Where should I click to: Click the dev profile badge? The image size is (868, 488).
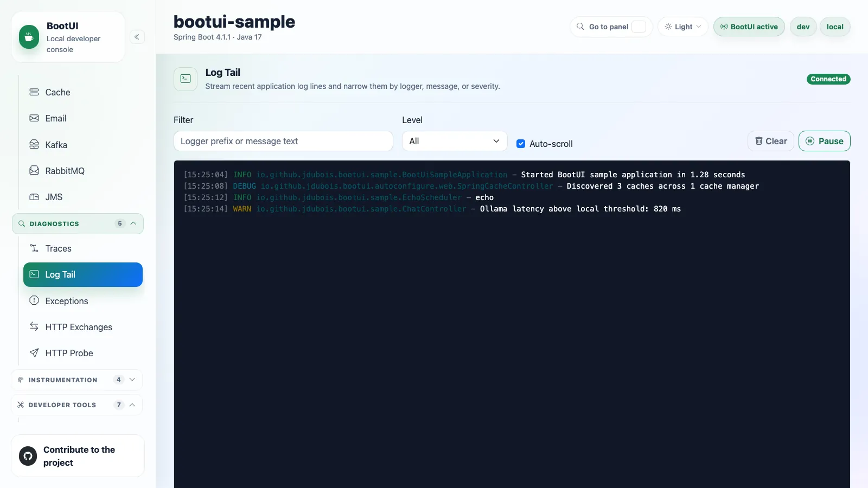(803, 27)
